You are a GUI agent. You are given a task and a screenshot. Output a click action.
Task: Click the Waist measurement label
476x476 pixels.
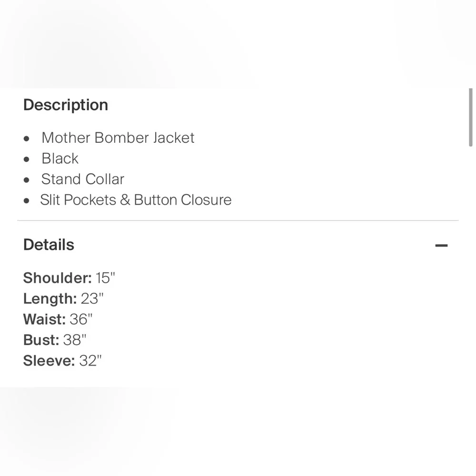click(x=44, y=319)
